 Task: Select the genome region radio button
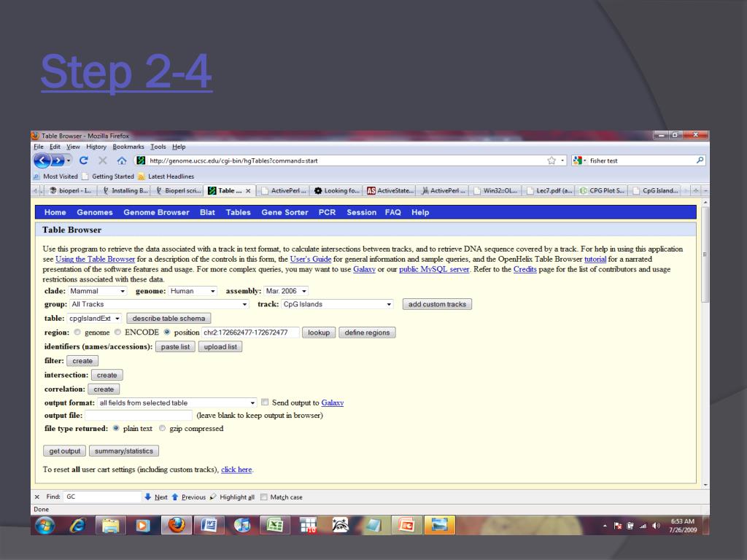click(x=77, y=332)
